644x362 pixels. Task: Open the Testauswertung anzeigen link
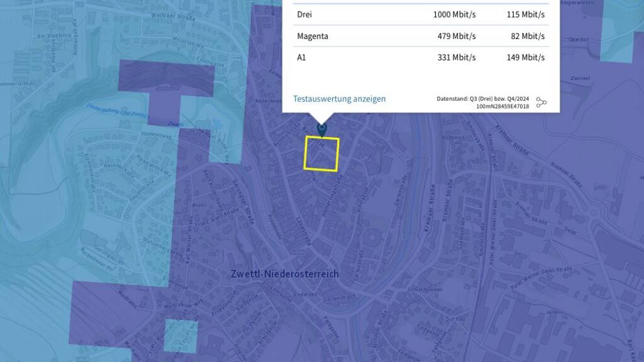pyautogui.click(x=339, y=99)
